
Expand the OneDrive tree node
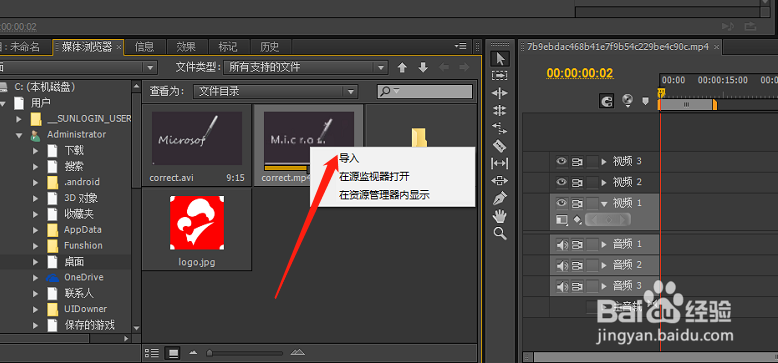pyautogui.click(x=35, y=278)
